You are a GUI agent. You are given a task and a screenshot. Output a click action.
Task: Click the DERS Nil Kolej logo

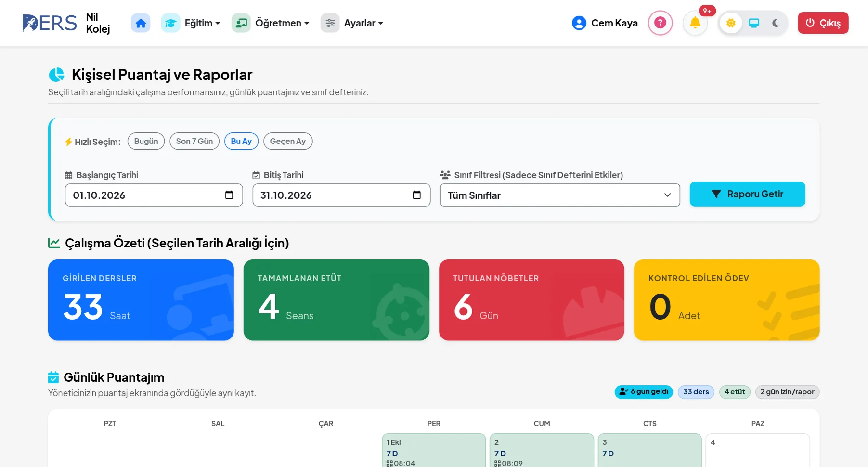[66, 23]
